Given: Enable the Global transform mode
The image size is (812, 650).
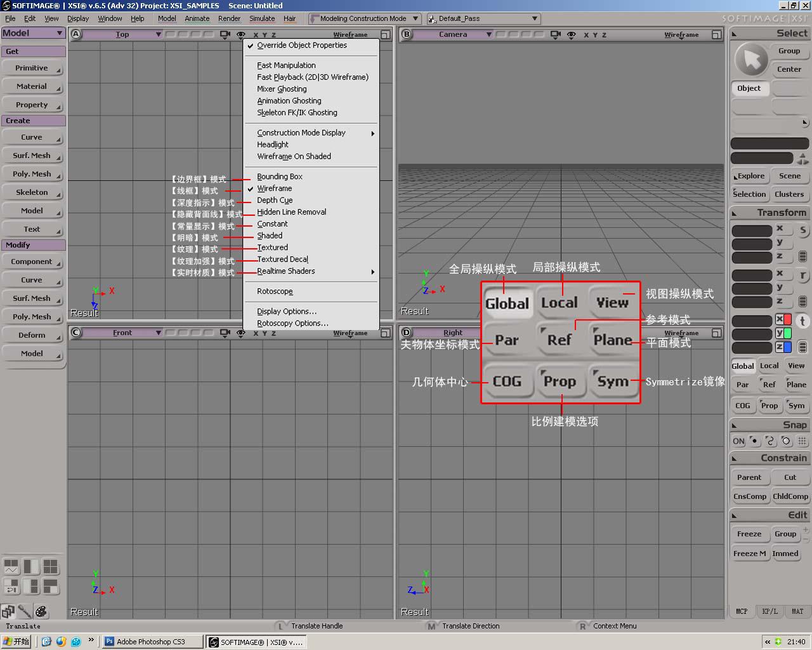Looking at the screenshot, I should pos(742,366).
